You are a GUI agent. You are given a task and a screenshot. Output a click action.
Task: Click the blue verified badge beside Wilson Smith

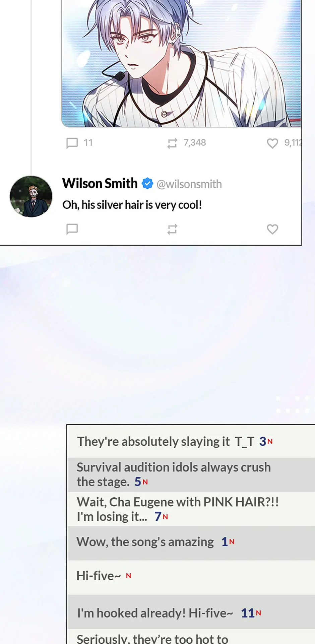(147, 184)
